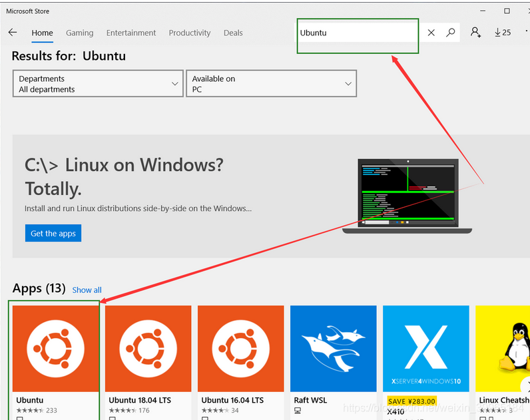
Task: Open the Ubuntu 18.04 LTS tile icon
Action: pyautogui.click(x=148, y=348)
